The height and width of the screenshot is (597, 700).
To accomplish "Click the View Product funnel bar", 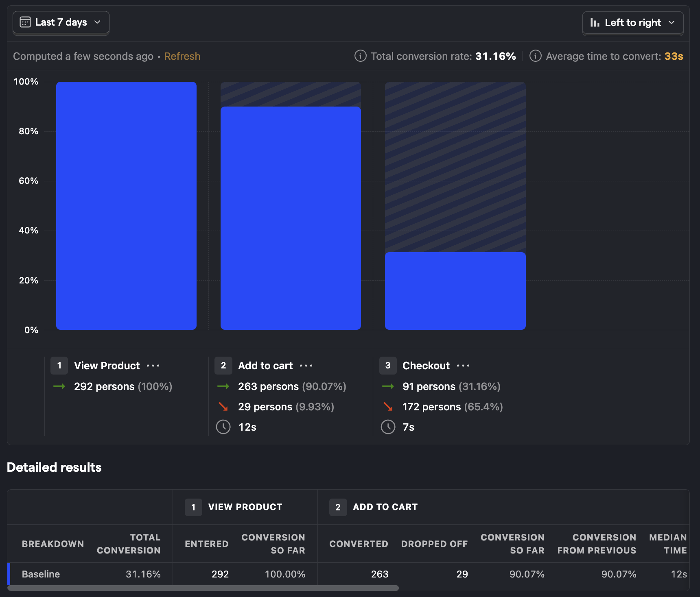I will point(126,206).
